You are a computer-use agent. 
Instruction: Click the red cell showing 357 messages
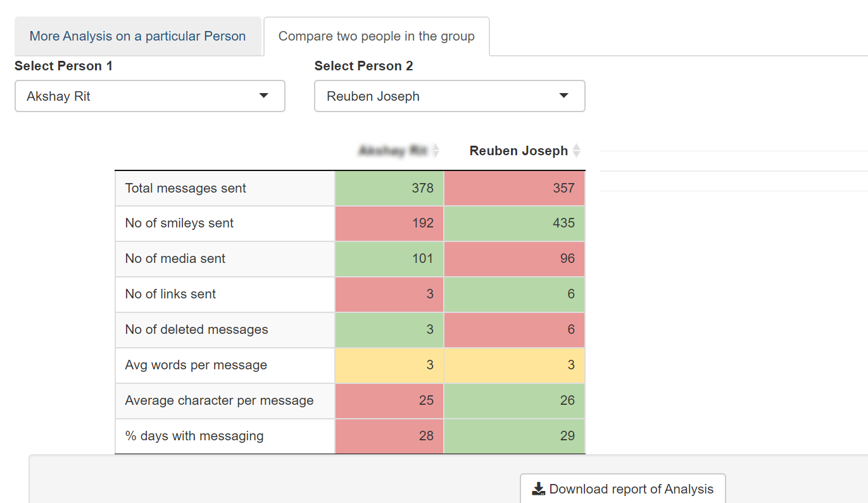515,188
